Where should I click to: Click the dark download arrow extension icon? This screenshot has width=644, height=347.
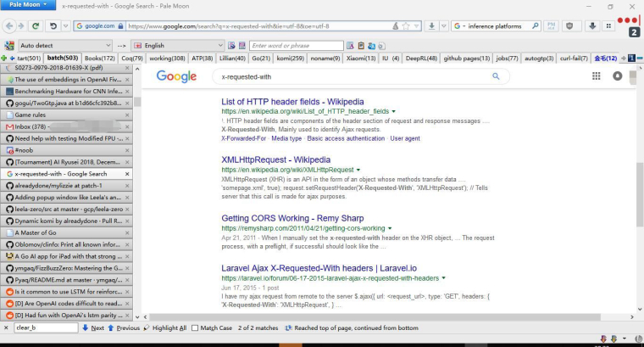tap(592, 26)
